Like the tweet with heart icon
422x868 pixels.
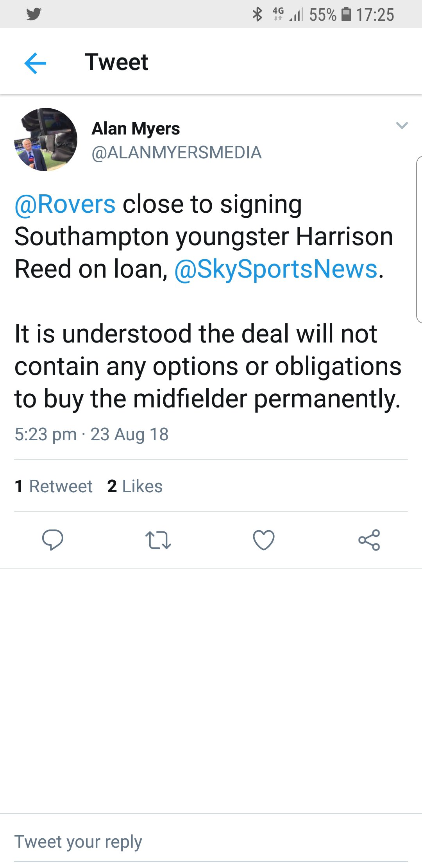coord(264,540)
